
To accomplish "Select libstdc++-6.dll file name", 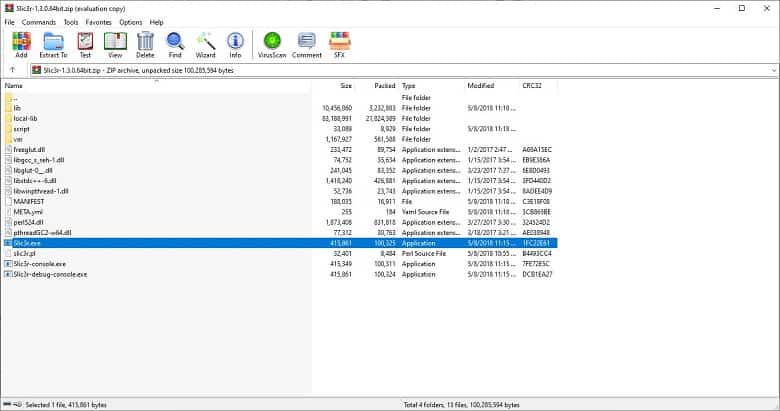I will (35, 181).
